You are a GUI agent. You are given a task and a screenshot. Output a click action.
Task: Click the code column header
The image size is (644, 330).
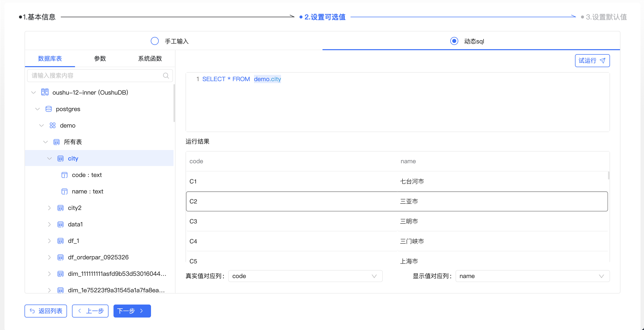(x=196, y=161)
